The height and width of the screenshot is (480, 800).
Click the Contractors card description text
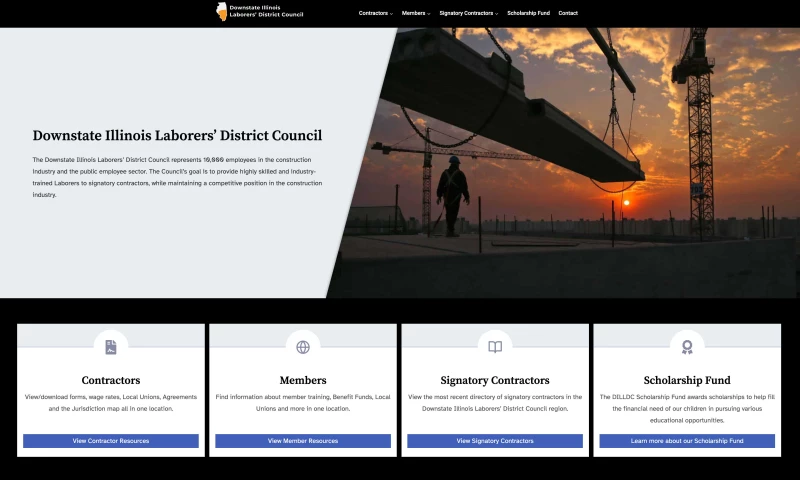(x=111, y=402)
